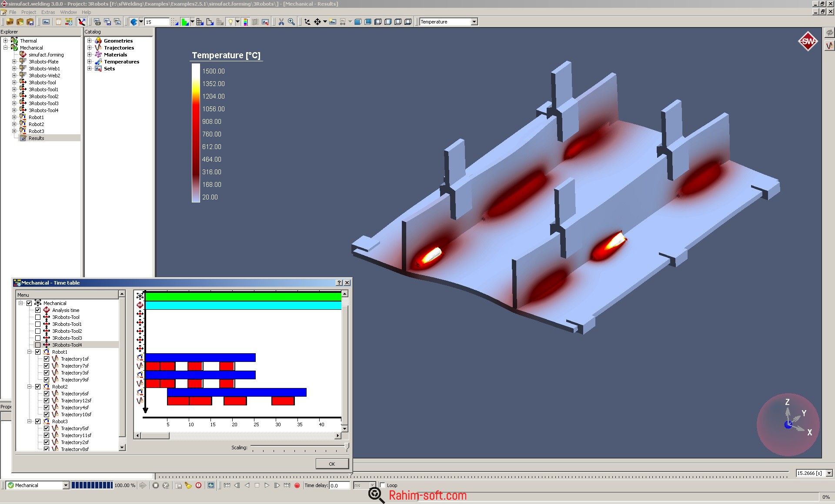The image size is (835, 504).
Task: Collapse the Robot2 tree node
Action: pos(30,387)
